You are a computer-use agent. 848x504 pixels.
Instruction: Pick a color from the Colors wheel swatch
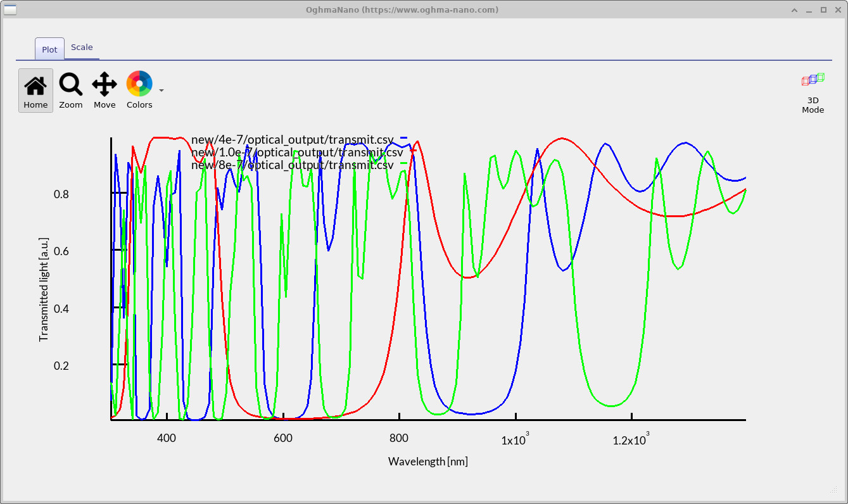click(139, 83)
